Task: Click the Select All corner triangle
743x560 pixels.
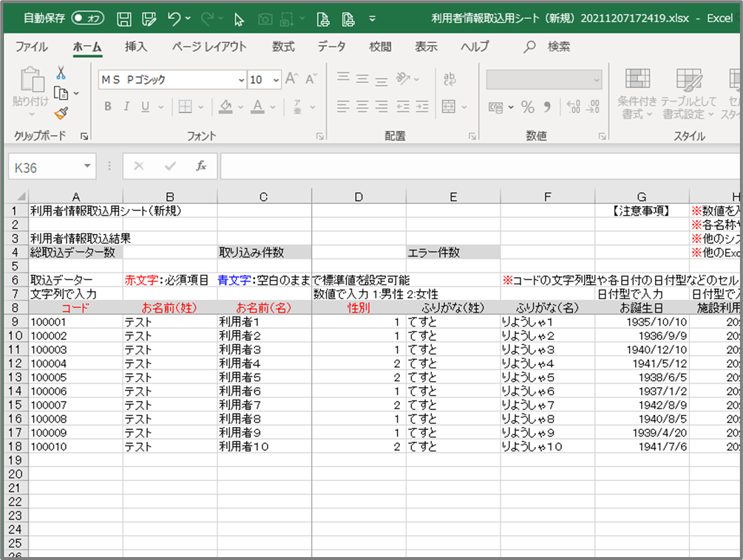Action: coord(21,196)
